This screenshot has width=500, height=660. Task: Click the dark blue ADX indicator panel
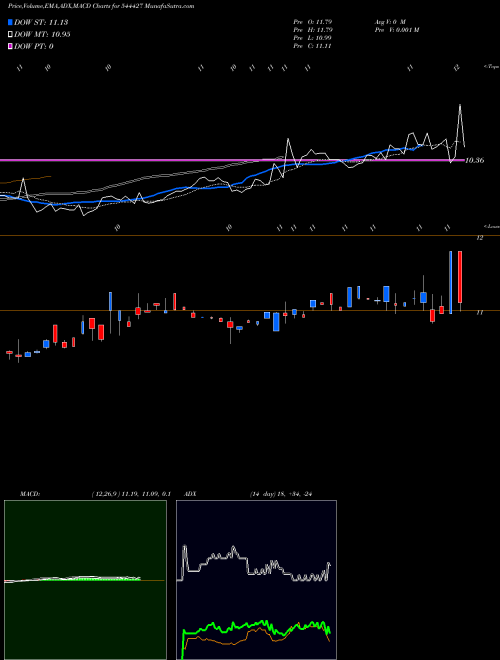point(256,580)
